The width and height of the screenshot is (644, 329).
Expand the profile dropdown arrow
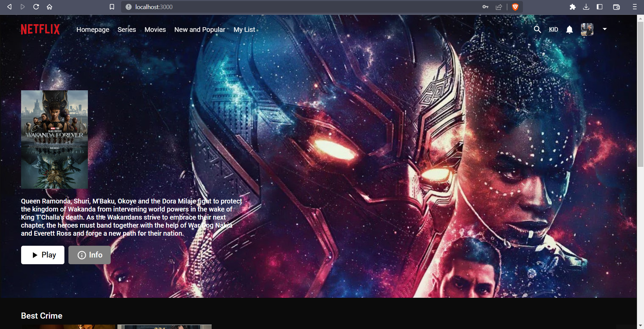pyautogui.click(x=605, y=29)
